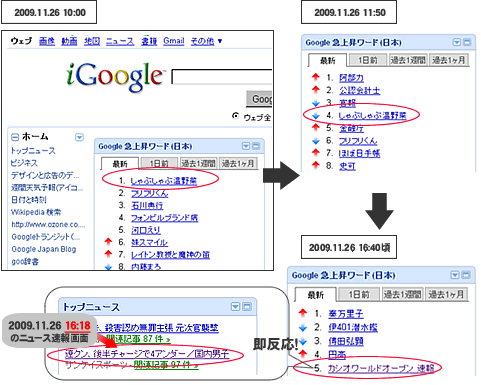The width and height of the screenshot is (481, 385).
Task: Minimize the トップニュース gadget
Action: click(247, 307)
